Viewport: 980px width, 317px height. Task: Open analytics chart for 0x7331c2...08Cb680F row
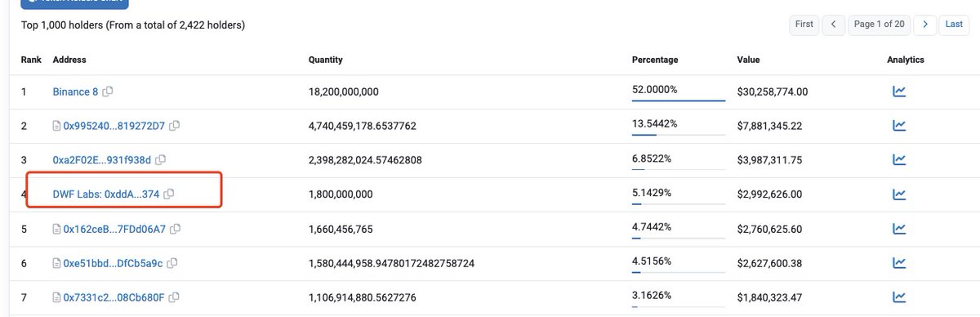click(899, 297)
